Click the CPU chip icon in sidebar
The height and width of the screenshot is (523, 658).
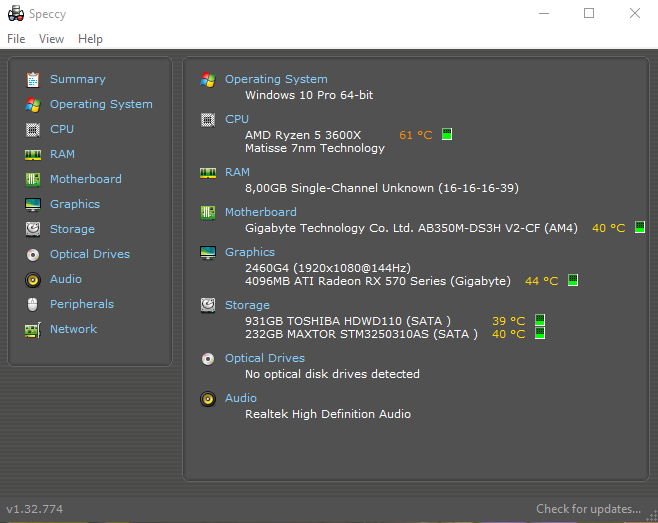[33, 130]
